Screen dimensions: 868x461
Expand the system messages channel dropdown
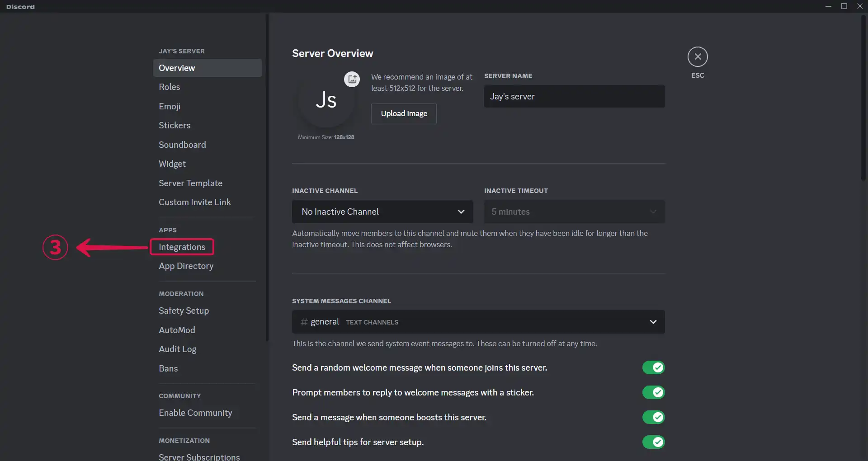tap(478, 322)
